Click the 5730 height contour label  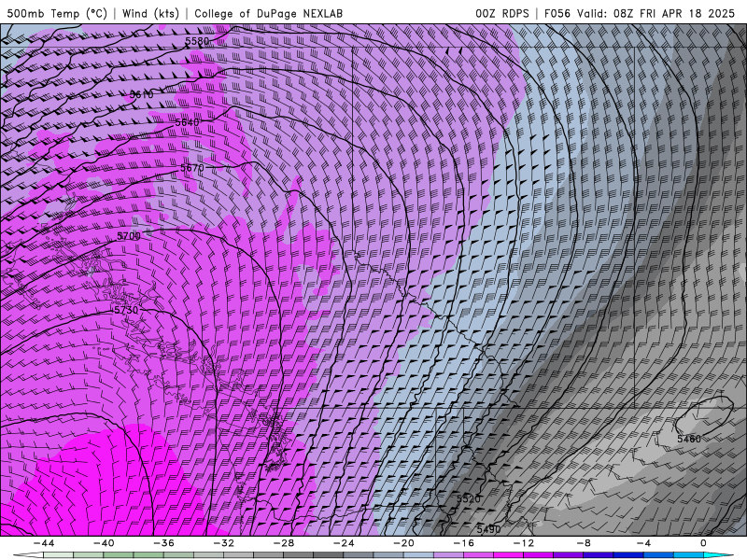coord(126,310)
